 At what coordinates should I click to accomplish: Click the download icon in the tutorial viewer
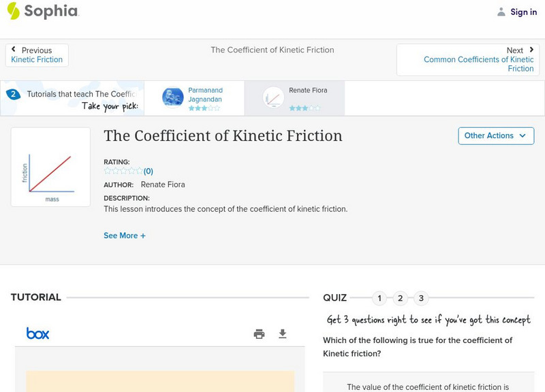[283, 333]
